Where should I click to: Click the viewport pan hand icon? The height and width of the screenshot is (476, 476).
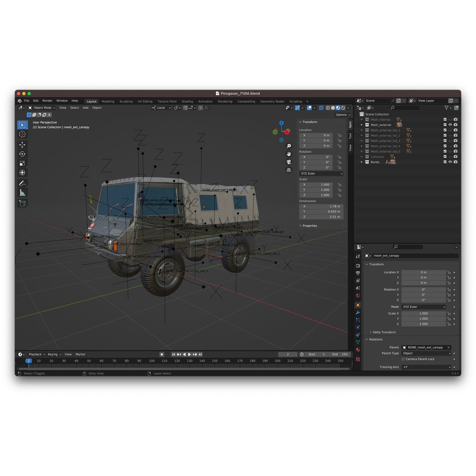pyautogui.click(x=289, y=154)
